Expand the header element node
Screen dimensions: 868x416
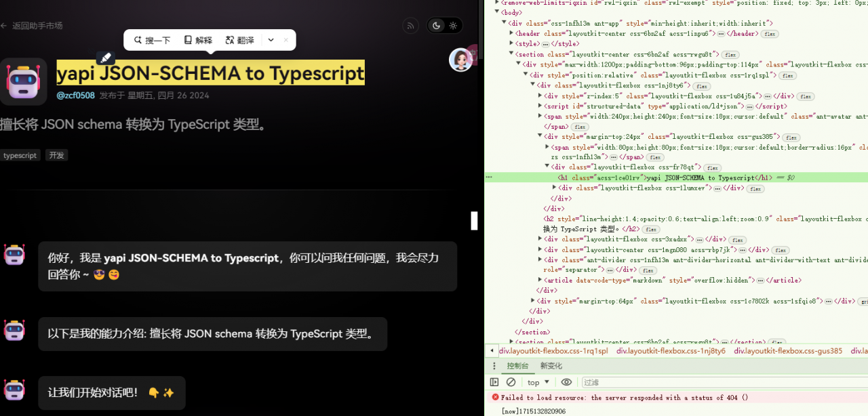tap(512, 33)
